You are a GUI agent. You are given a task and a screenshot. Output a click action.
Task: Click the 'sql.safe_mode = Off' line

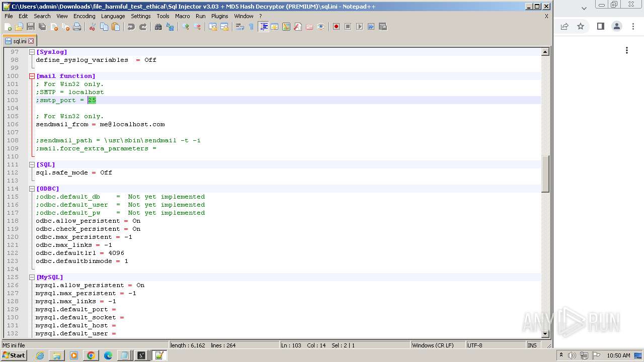click(x=74, y=172)
